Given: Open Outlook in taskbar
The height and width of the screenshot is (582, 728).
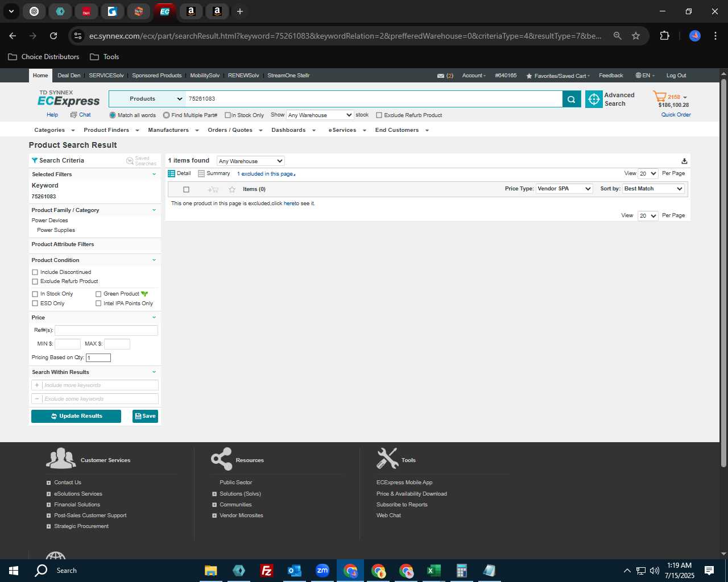Looking at the screenshot, I should (x=295, y=571).
